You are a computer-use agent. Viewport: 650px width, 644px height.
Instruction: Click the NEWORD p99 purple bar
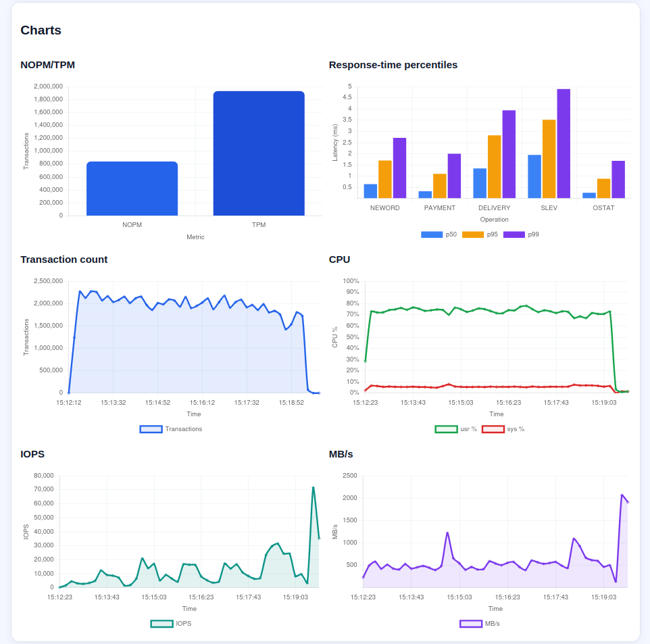tap(399, 168)
